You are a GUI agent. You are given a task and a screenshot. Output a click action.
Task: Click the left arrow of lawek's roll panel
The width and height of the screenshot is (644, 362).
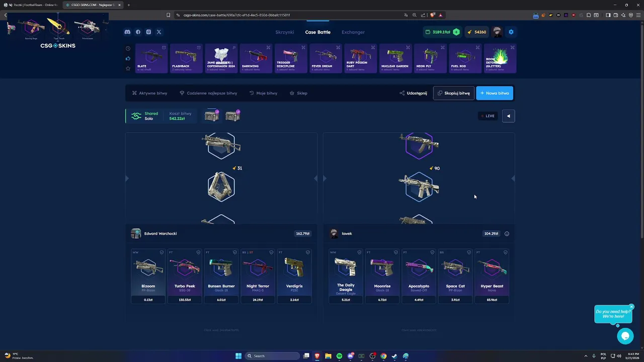coord(325,178)
